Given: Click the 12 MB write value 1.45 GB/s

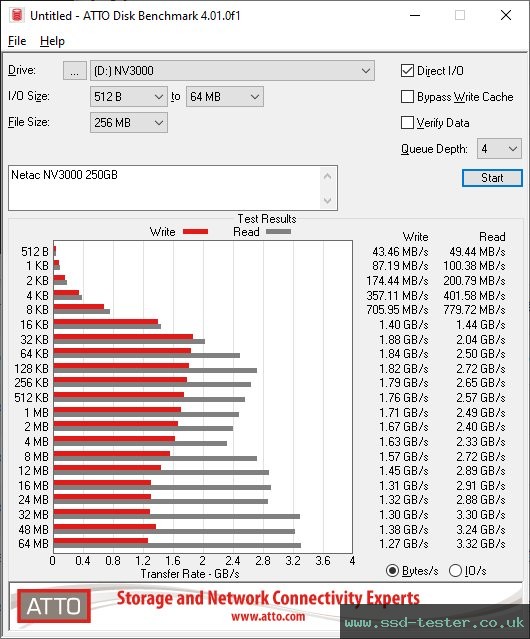Looking at the screenshot, I should point(404,471).
